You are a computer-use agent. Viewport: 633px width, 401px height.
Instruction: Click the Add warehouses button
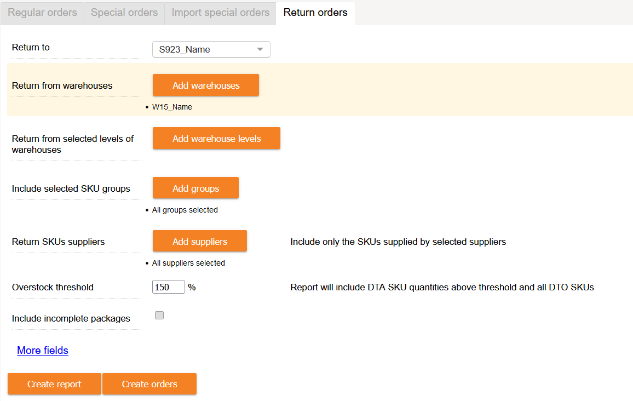click(205, 86)
